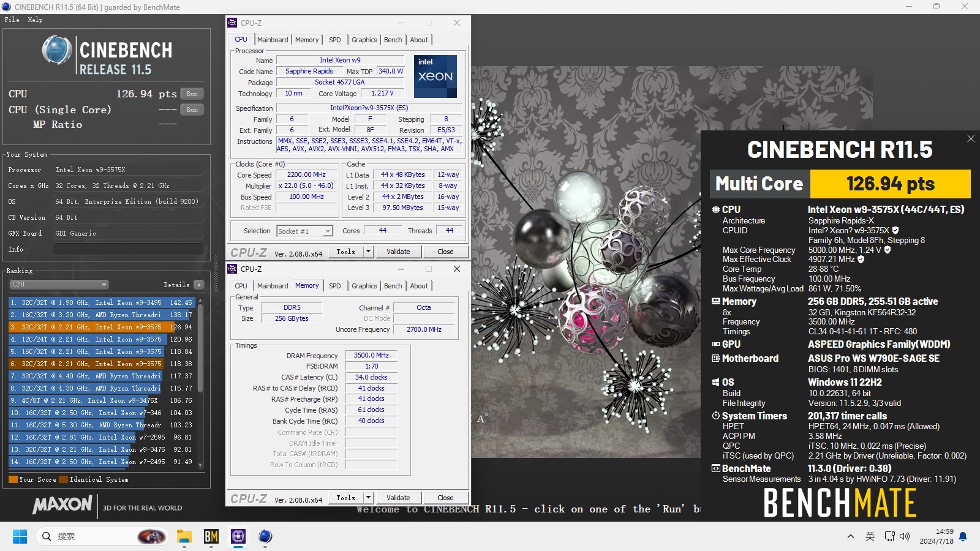Show hidden system tray icons
This screenshot has width=980, height=551.
click(x=851, y=536)
